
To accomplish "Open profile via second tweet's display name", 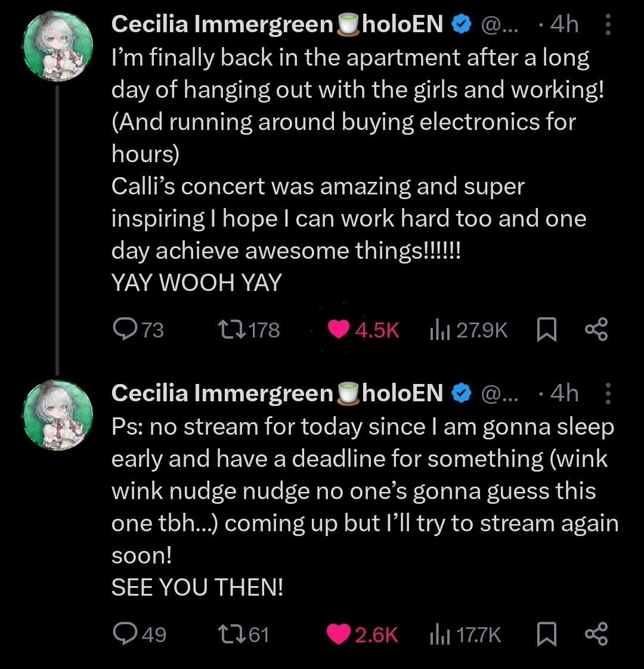I will (x=222, y=394).
